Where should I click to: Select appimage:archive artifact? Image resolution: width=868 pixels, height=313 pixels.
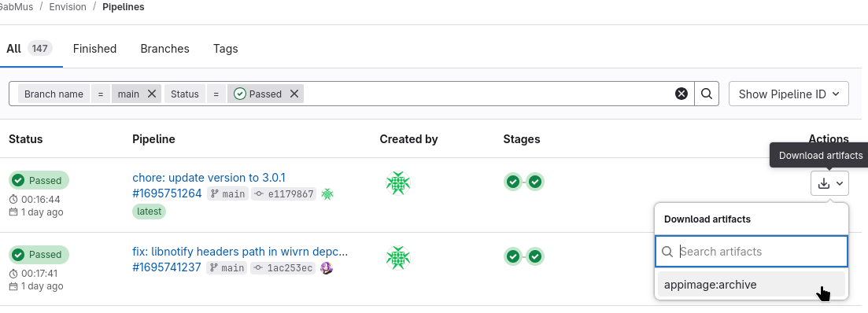[x=752, y=285]
